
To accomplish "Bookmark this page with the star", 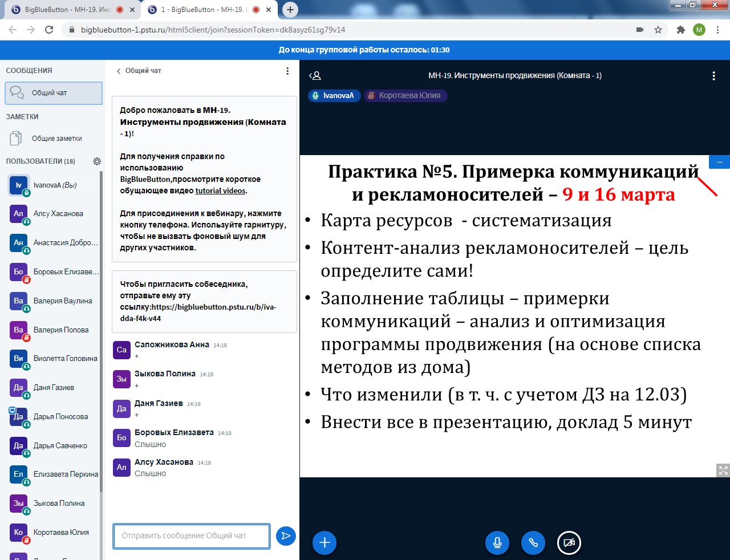I will coord(658,30).
